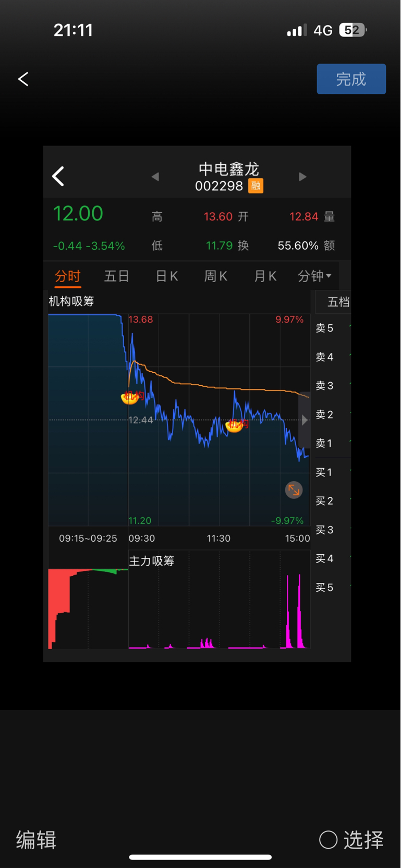The width and height of the screenshot is (401, 868).
Task: Tap the 15:00 time axis label
Action: coord(298,538)
